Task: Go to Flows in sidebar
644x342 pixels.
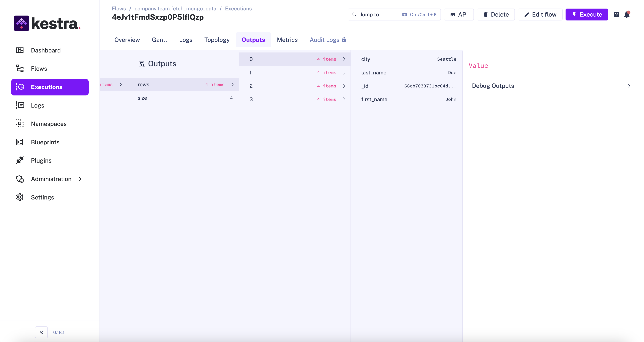Action: pyautogui.click(x=39, y=69)
